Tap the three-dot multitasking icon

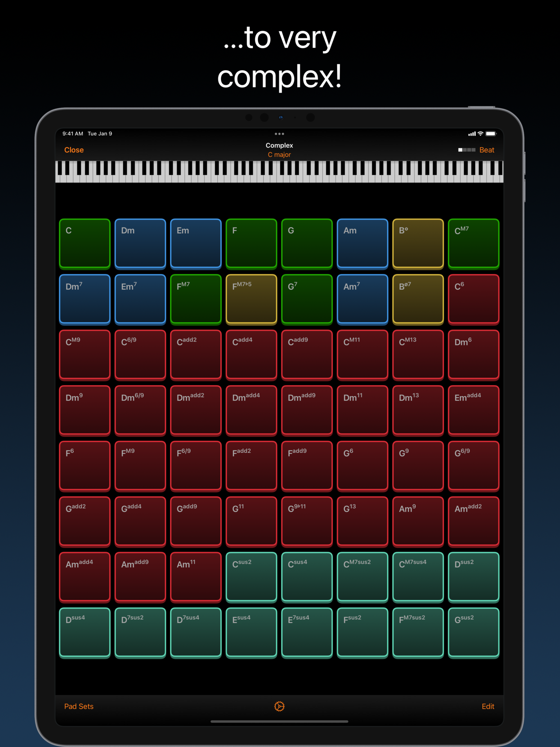tap(279, 134)
